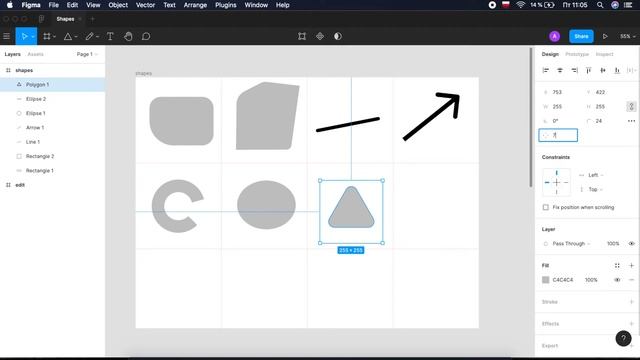Screen dimensions: 640x360
Task: Select the Frame tool
Action: pos(47,36)
